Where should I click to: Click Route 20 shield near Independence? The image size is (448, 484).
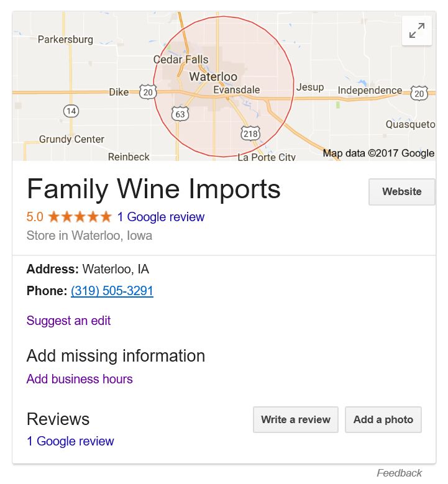pos(419,93)
